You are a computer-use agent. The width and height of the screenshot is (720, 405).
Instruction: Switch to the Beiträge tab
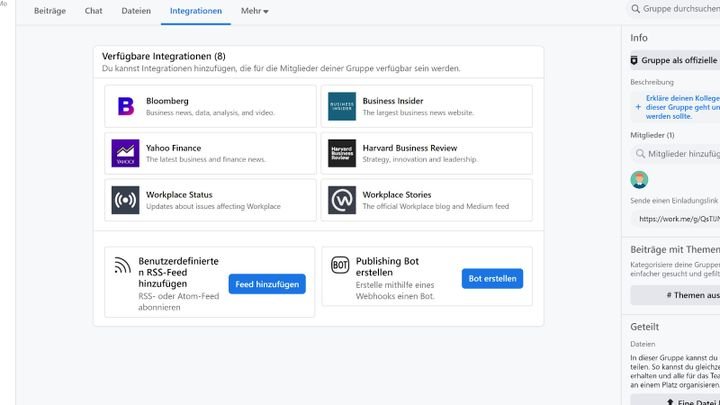(50, 11)
